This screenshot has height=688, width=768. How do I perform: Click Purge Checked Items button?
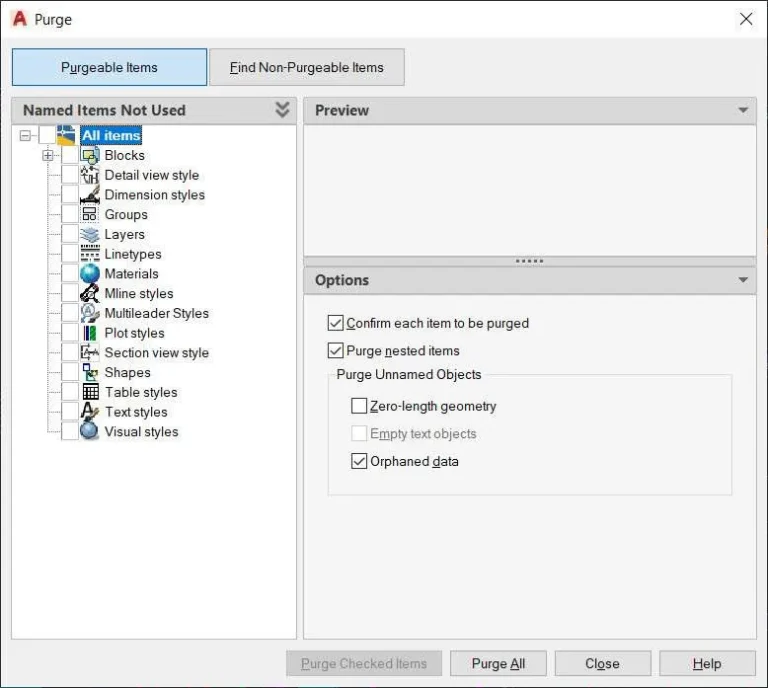click(x=364, y=664)
